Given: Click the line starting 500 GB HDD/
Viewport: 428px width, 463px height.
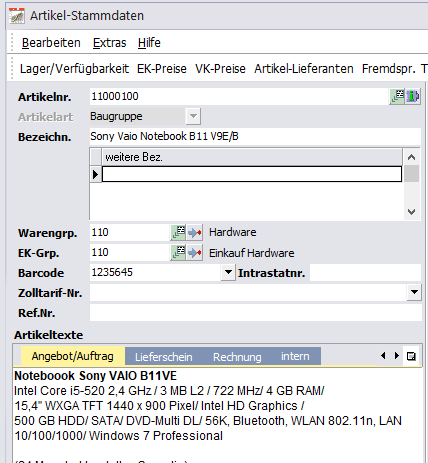Looking at the screenshot, I should tap(208, 421).
